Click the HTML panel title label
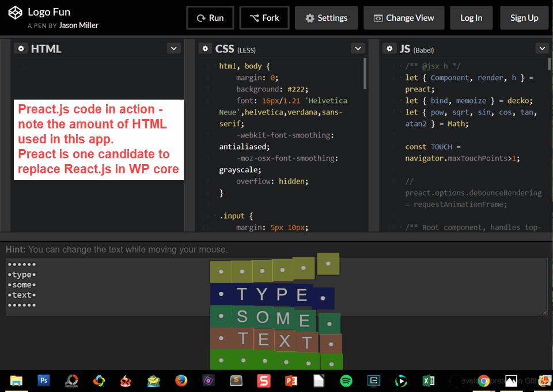This screenshot has width=553, height=392. click(x=46, y=49)
